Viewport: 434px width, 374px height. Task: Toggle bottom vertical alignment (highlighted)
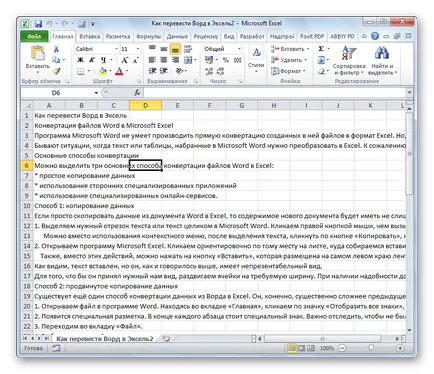click(x=175, y=49)
